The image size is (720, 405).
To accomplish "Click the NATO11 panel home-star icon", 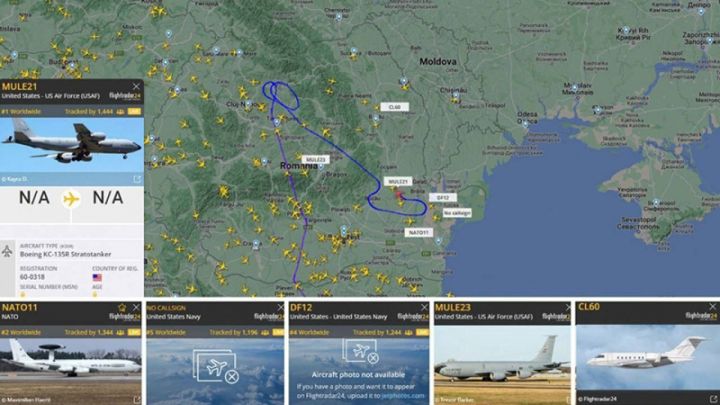I will tap(122, 308).
